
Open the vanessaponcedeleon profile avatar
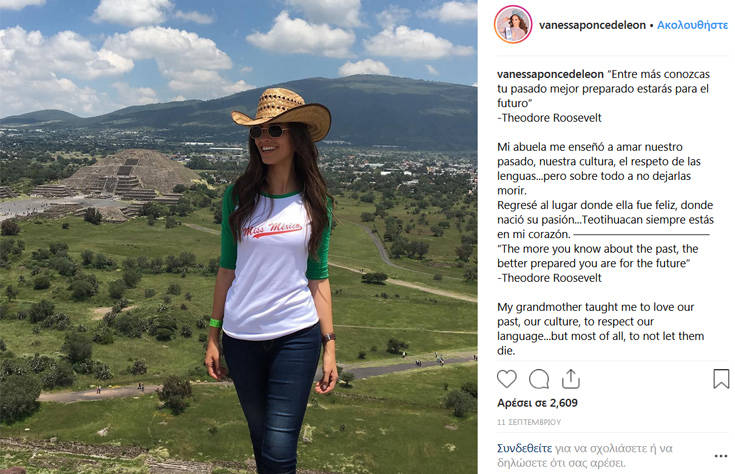click(513, 24)
